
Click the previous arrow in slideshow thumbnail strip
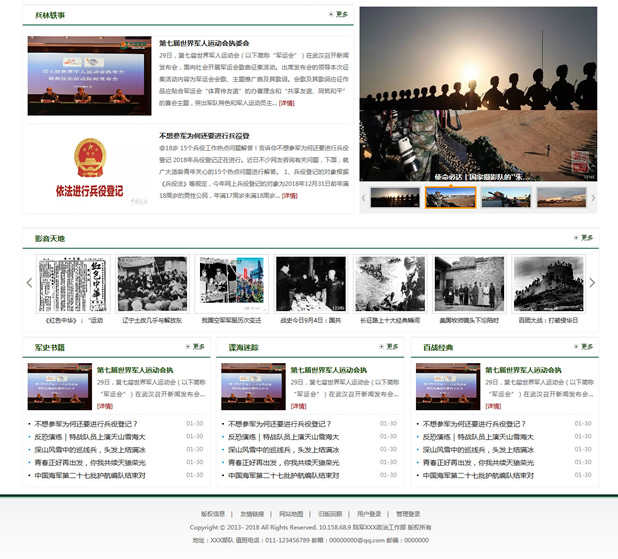coord(365,197)
